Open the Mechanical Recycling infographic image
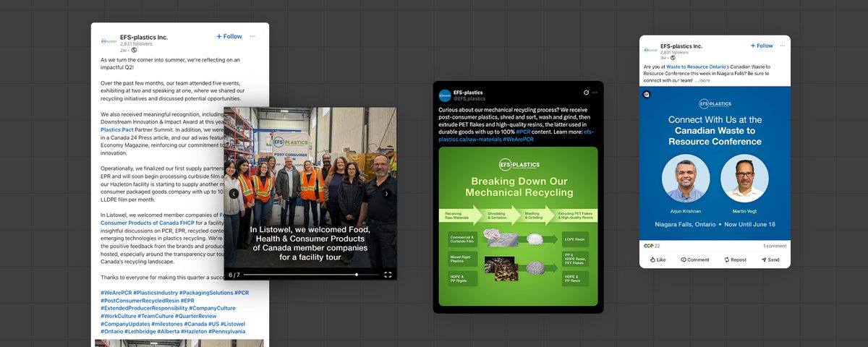868x347 pixels. coord(518,226)
